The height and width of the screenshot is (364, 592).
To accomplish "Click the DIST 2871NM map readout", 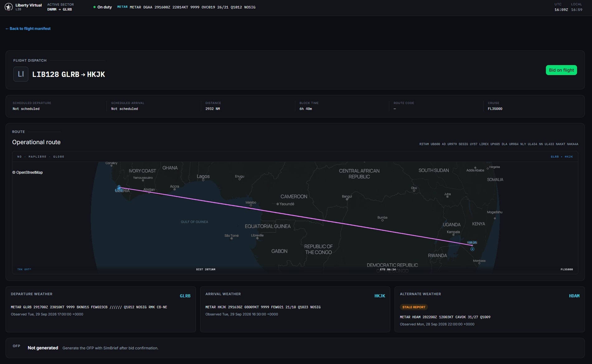I will point(206,269).
